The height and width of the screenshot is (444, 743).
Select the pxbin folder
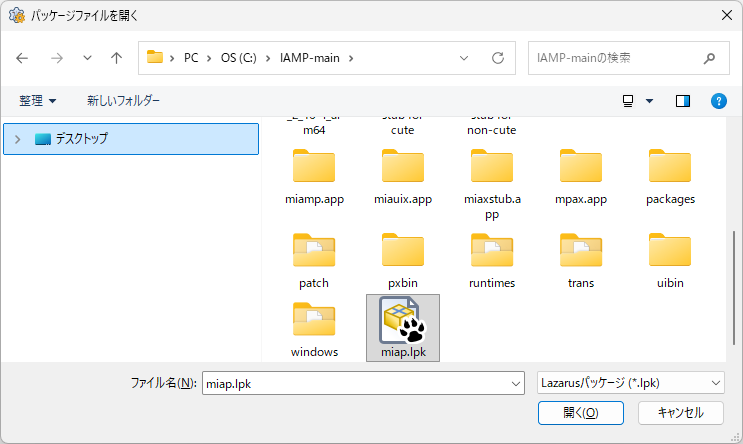403,261
